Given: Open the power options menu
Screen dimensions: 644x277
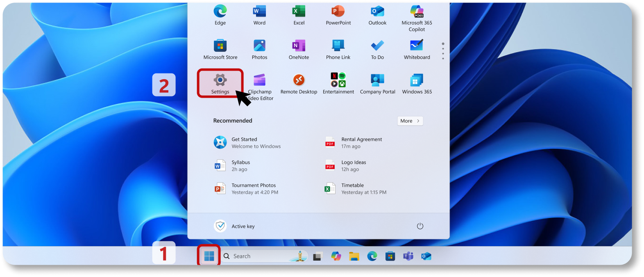Looking at the screenshot, I should pos(420,226).
